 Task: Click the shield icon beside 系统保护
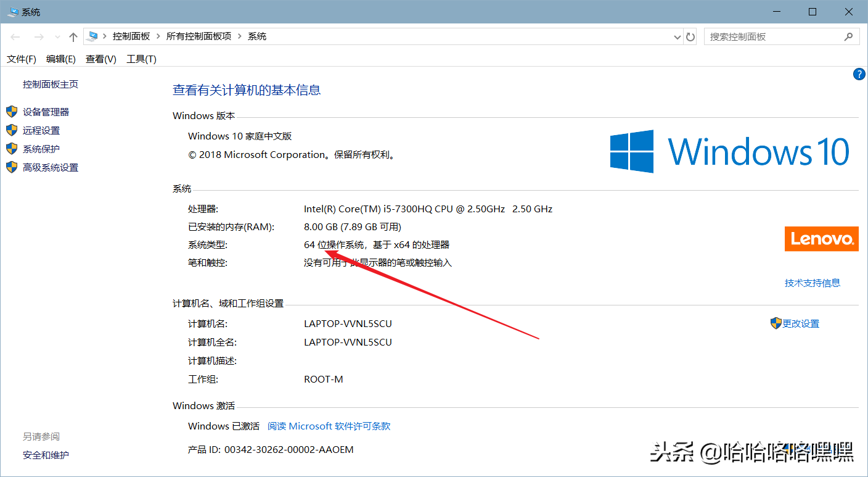(x=12, y=149)
